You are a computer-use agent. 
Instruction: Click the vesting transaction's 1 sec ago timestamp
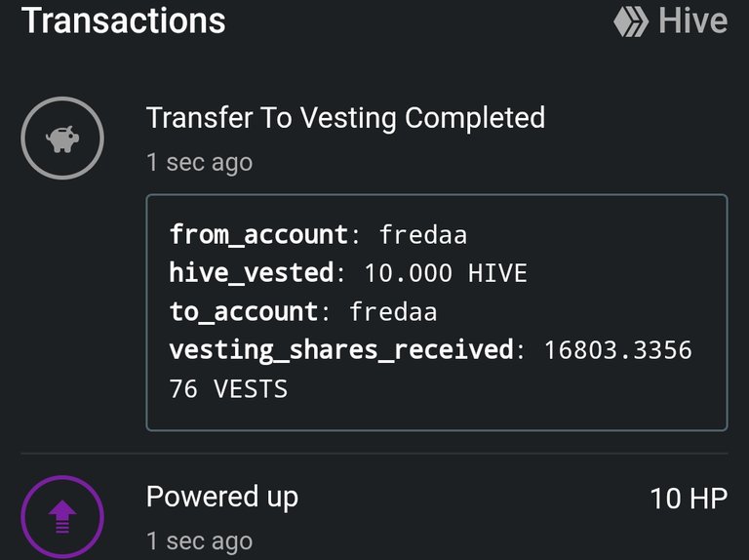tap(199, 163)
